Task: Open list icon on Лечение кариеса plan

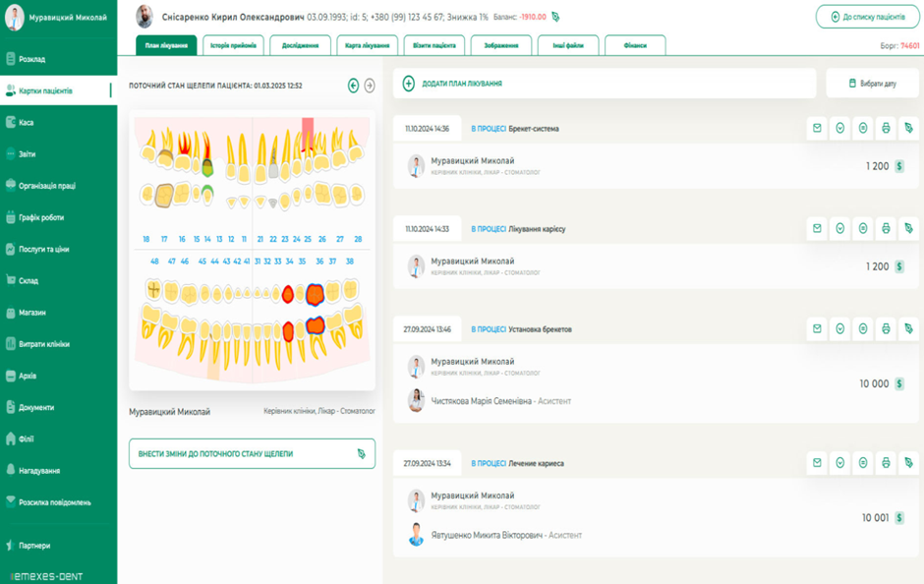Action: pyautogui.click(x=863, y=463)
